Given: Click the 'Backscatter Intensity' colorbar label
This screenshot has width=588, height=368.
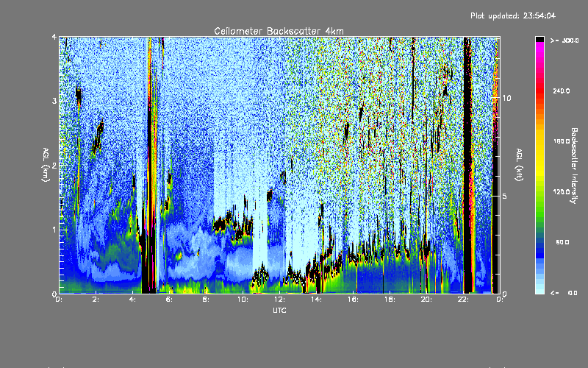Looking at the screenshot, I should click(x=574, y=166).
